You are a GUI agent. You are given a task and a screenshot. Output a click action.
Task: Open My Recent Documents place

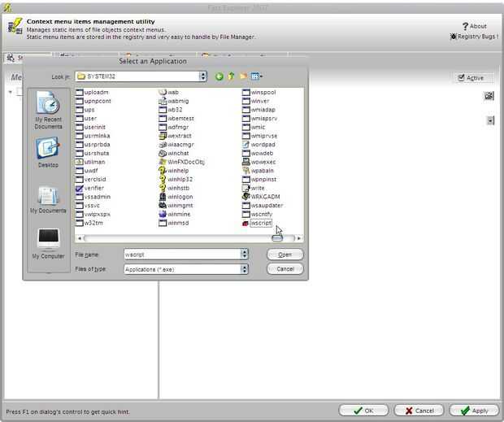point(48,110)
